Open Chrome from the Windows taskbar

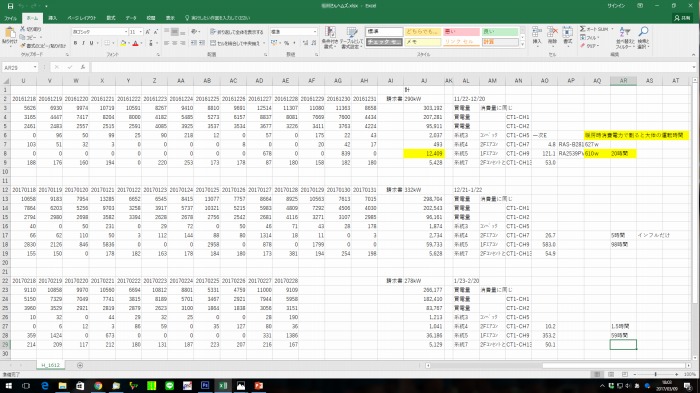pyautogui.click(x=98, y=385)
